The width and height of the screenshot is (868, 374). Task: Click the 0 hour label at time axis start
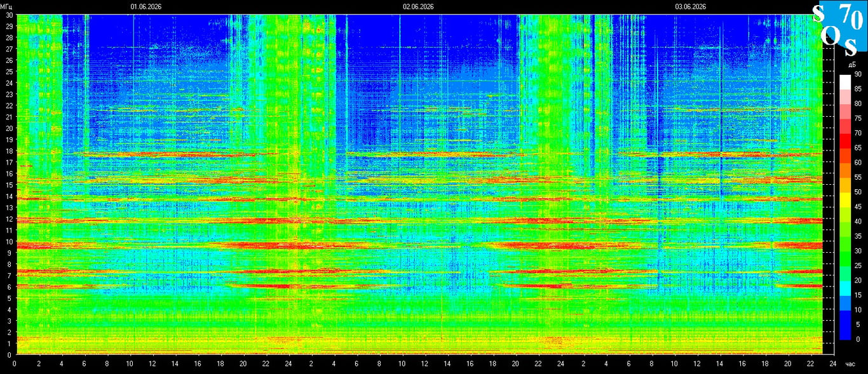tap(15, 364)
